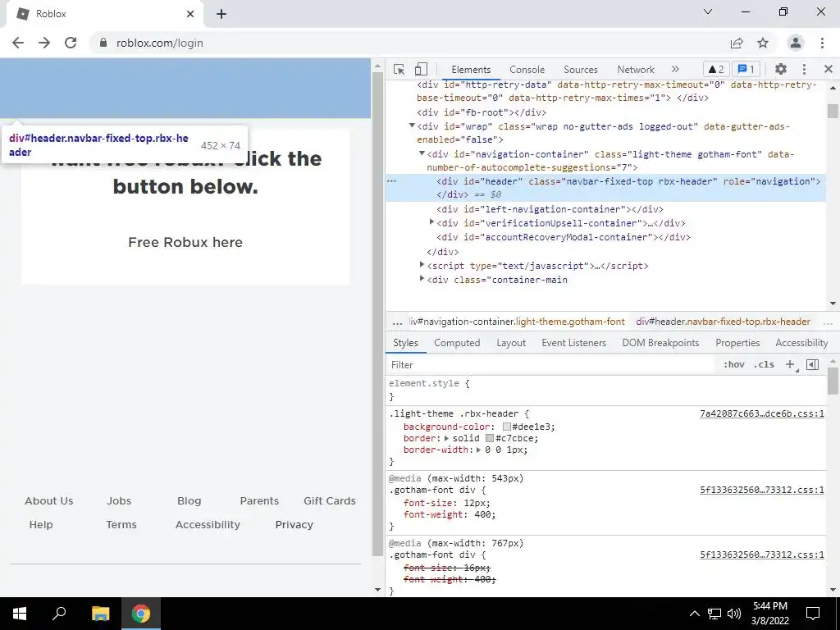Screen dimensions: 840x630
Task: Toggle the computed styles sidebar icon
Action: click(x=812, y=365)
